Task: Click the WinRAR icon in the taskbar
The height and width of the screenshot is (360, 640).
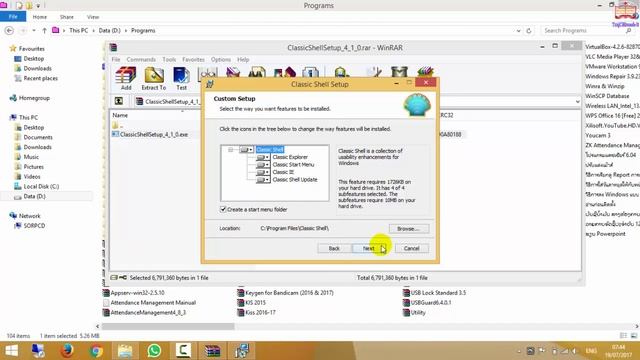Action: (212, 351)
